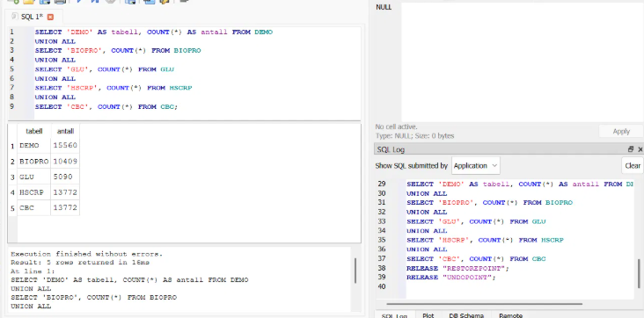The width and height of the screenshot is (644, 318).
Task: Close the SQL Log panel
Action: (640, 149)
